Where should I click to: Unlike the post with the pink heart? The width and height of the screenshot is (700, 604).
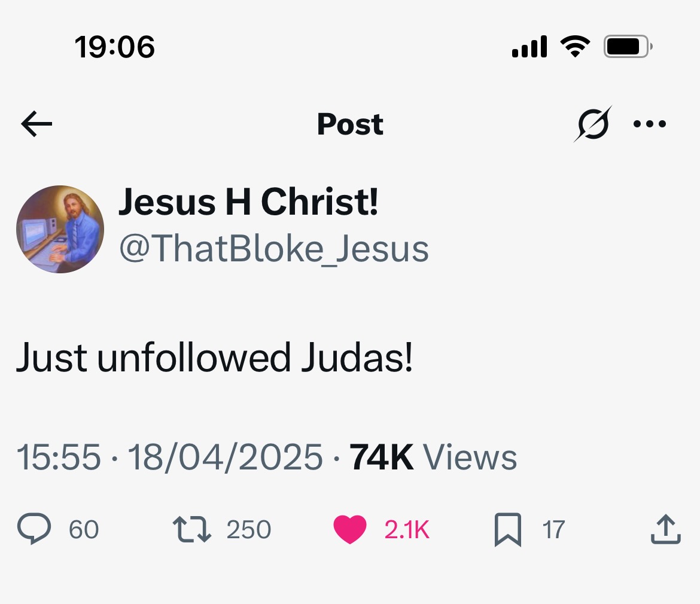[x=349, y=530]
